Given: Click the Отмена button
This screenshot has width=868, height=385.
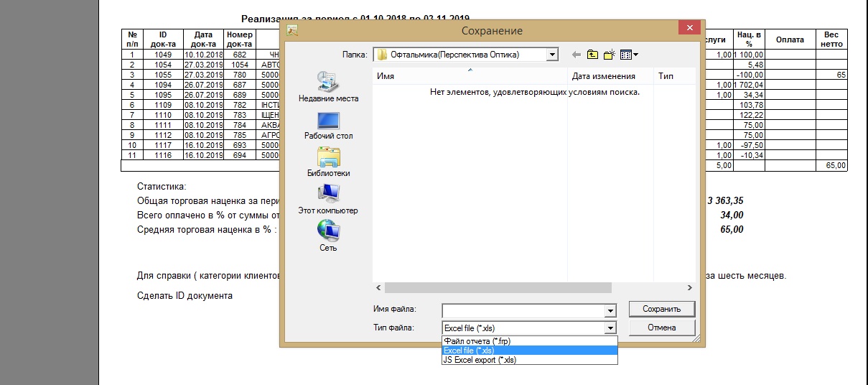Looking at the screenshot, I should pos(661,328).
